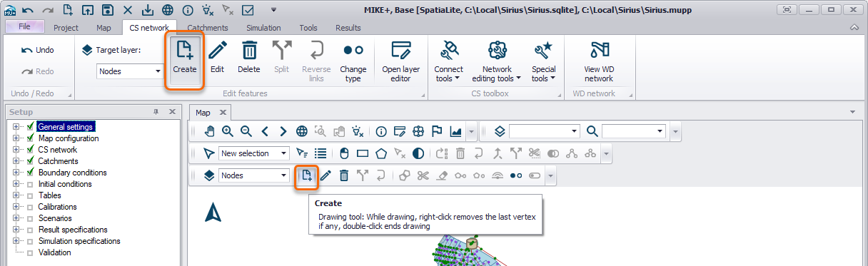Click full extent globe in map toolbar
This screenshot has height=266, width=868.
pyautogui.click(x=302, y=131)
